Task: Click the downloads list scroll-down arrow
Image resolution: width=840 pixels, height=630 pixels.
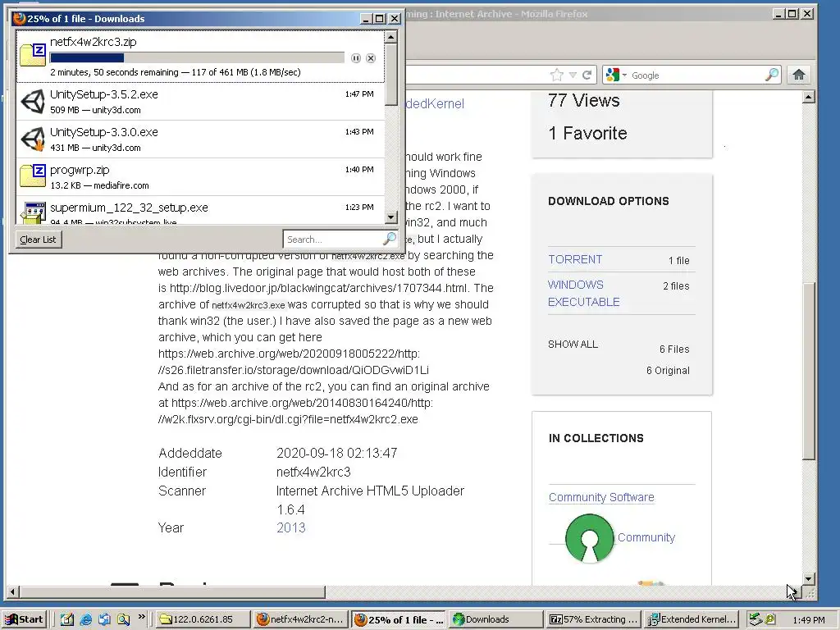Action: (x=391, y=217)
